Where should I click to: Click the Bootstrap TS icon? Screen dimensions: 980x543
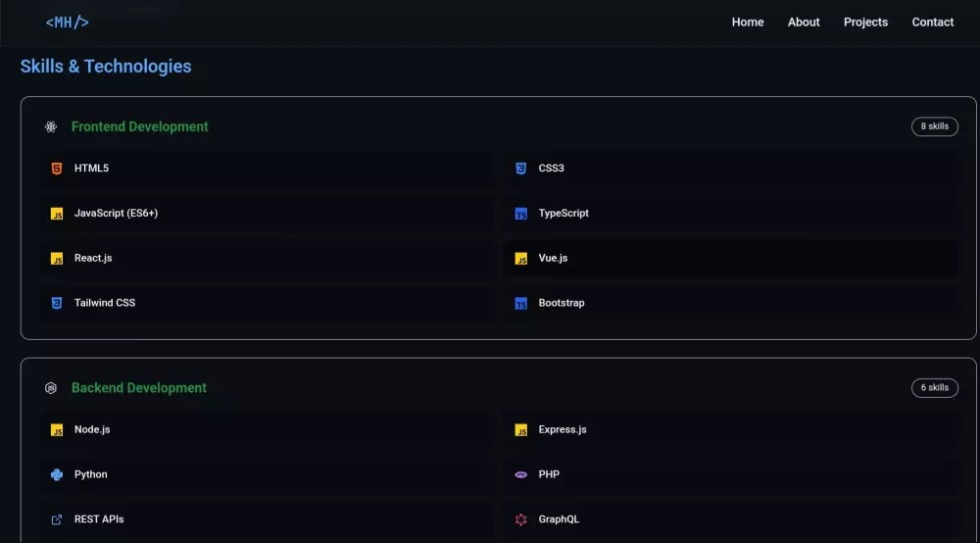pyautogui.click(x=520, y=303)
